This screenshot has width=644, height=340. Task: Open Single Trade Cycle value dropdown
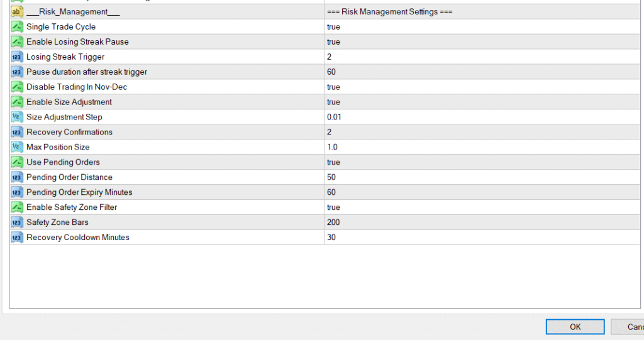(x=333, y=27)
